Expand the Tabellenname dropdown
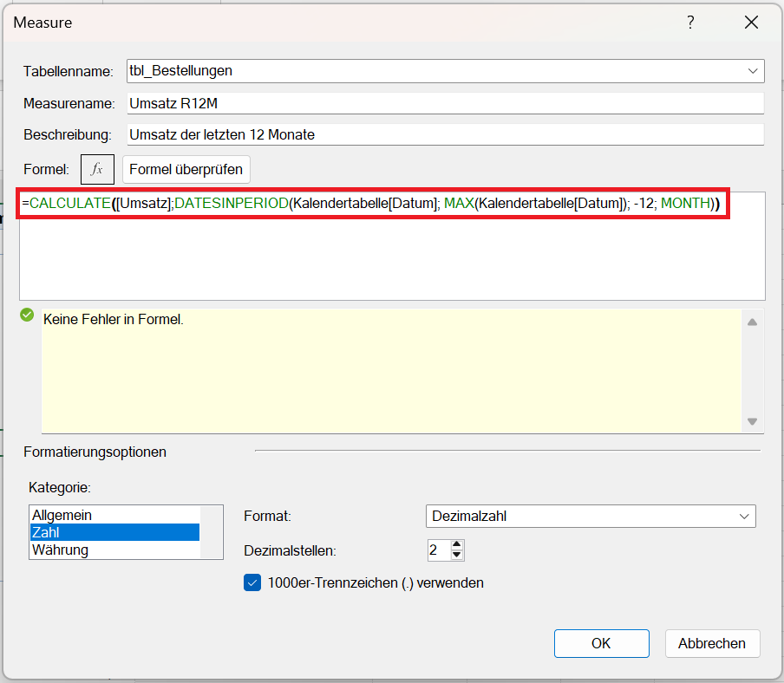This screenshot has height=683, width=784. pos(751,71)
